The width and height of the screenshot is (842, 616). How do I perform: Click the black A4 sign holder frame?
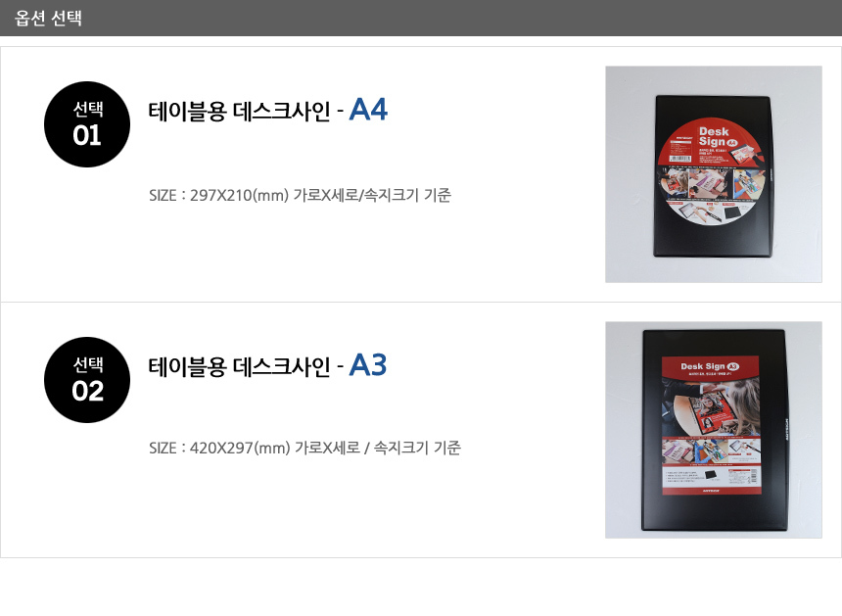(x=713, y=176)
